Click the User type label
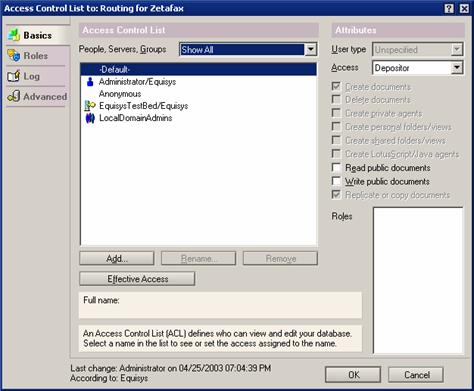The height and width of the screenshot is (391, 474). click(x=348, y=50)
